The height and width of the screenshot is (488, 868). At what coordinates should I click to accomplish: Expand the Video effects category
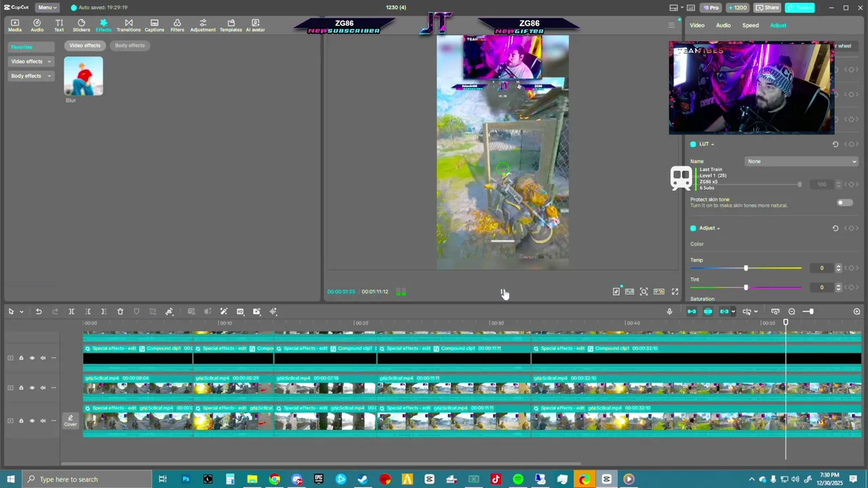[x=31, y=62]
